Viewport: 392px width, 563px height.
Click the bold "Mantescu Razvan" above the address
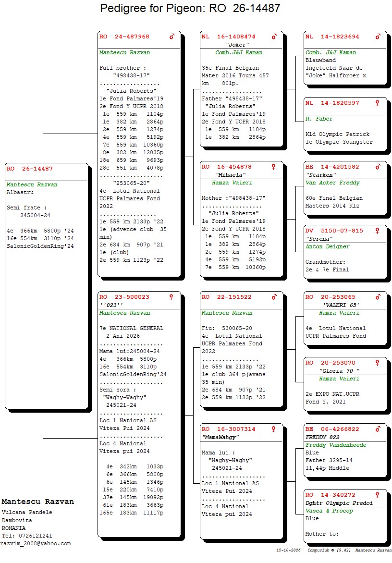tap(37, 502)
